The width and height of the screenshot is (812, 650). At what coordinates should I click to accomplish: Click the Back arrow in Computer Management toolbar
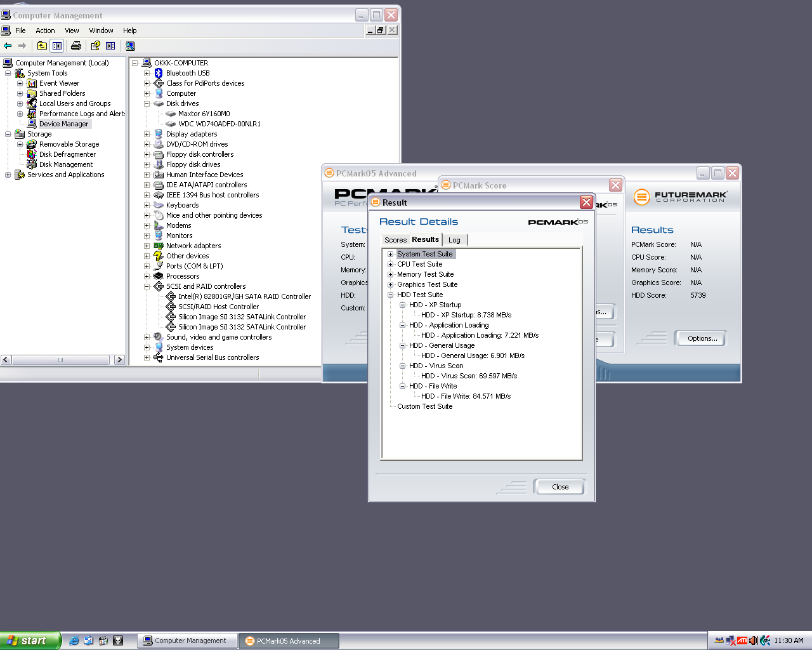click(x=8, y=46)
